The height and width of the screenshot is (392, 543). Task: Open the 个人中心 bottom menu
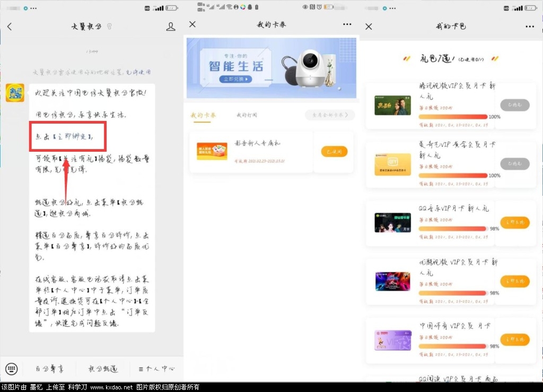pyautogui.click(x=157, y=369)
